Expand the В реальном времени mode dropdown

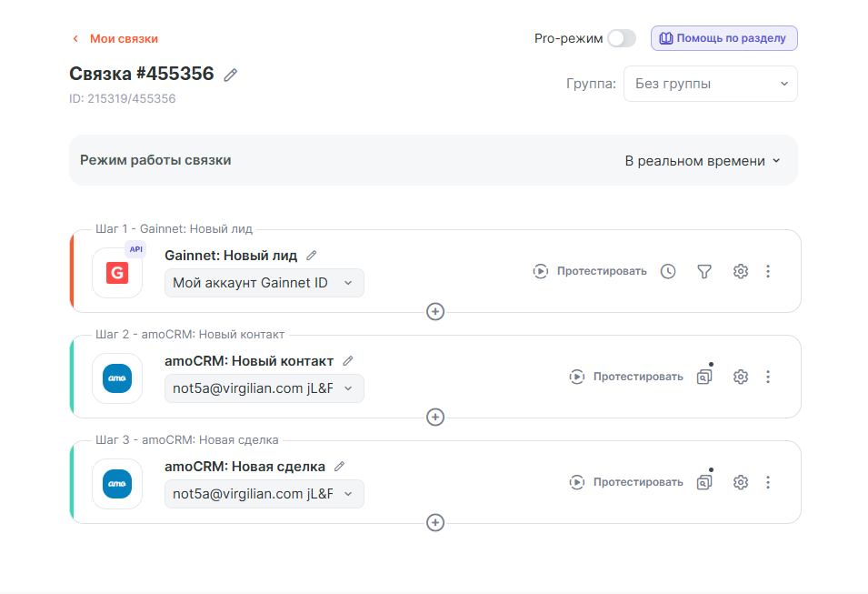click(x=702, y=160)
